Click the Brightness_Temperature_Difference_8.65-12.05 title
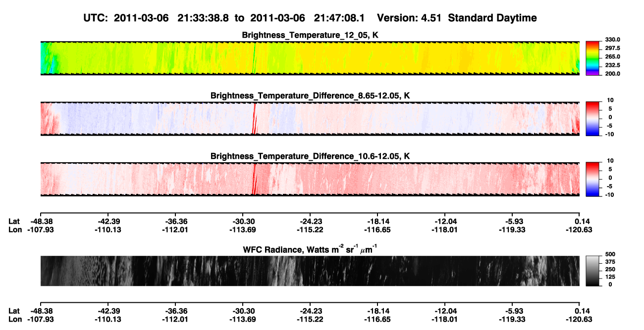This screenshot has width=644, height=330. point(310,95)
